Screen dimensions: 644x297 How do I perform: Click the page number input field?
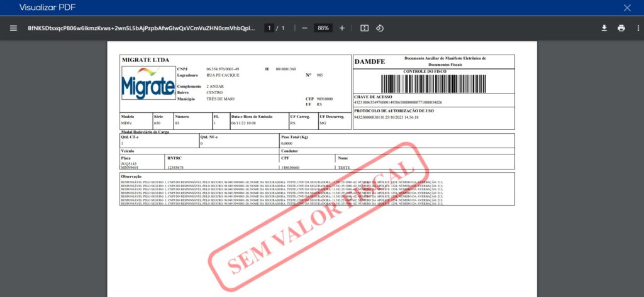[x=270, y=28]
